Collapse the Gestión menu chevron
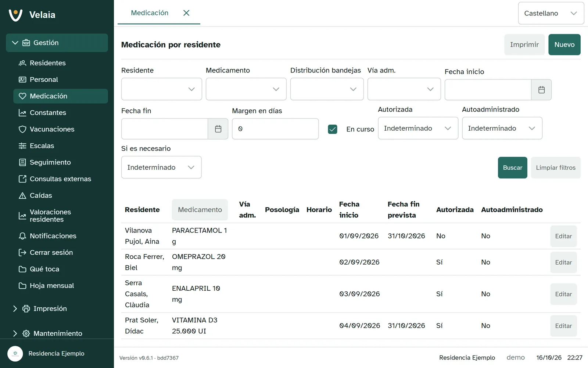Viewport: 588px width, 368px height. (15, 43)
